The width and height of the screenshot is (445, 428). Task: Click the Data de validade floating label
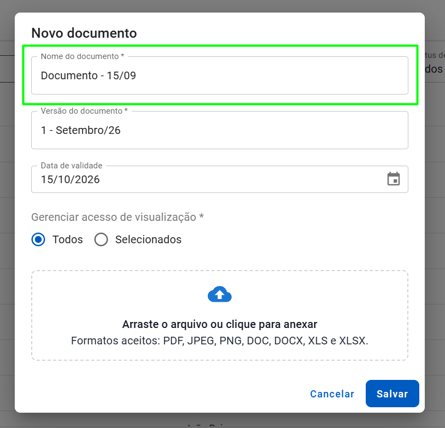tap(71, 165)
